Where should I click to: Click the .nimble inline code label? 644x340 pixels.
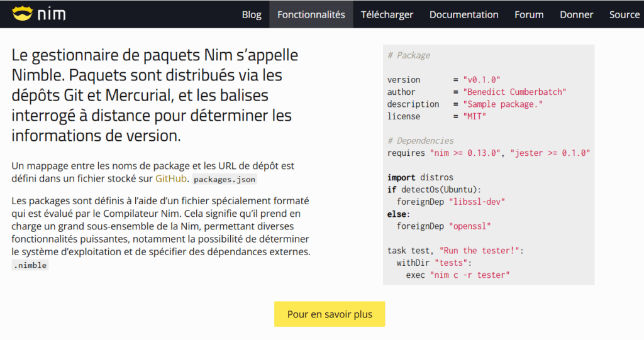point(30,265)
